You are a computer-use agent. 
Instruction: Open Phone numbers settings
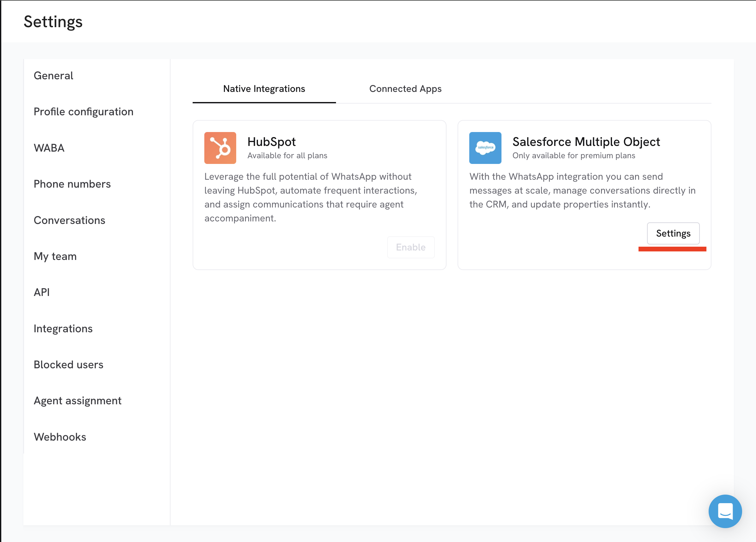[72, 184]
